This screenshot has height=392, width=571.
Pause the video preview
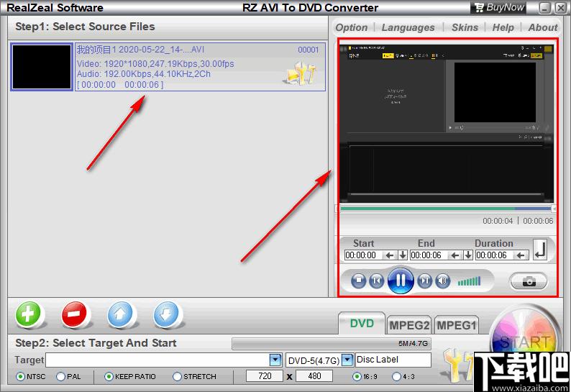point(401,281)
